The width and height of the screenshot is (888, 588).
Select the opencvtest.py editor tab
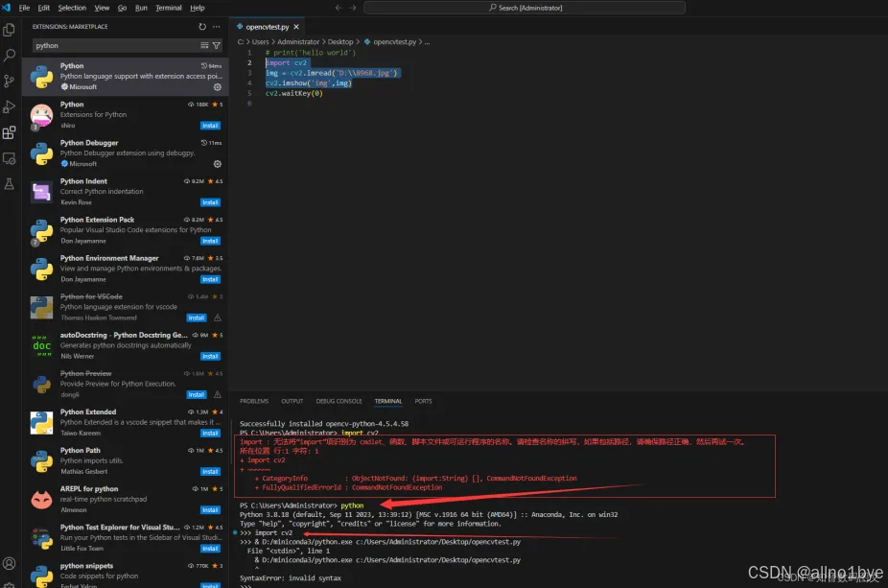coord(268,27)
